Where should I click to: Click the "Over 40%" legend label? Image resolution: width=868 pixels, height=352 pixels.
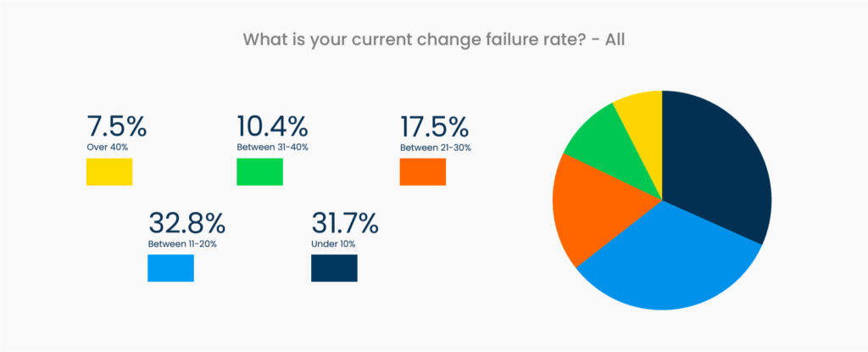[105, 147]
